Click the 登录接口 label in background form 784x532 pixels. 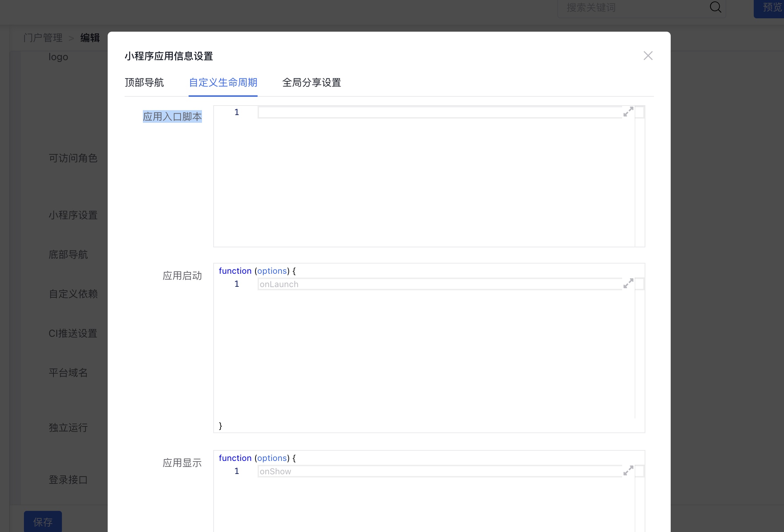pyautogui.click(x=68, y=480)
